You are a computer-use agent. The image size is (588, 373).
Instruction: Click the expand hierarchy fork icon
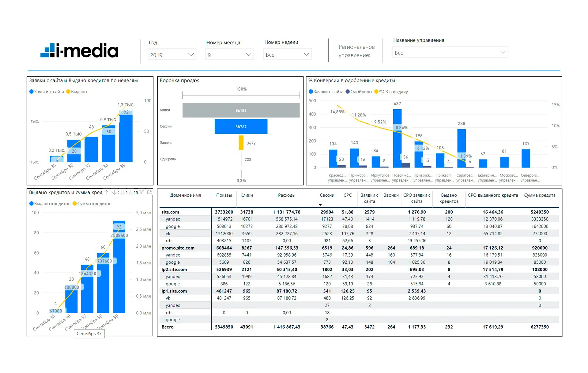(x=130, y=192)
